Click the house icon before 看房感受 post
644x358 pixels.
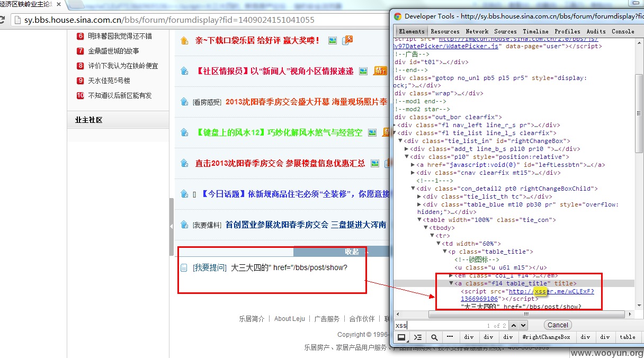tap(184, 102)
